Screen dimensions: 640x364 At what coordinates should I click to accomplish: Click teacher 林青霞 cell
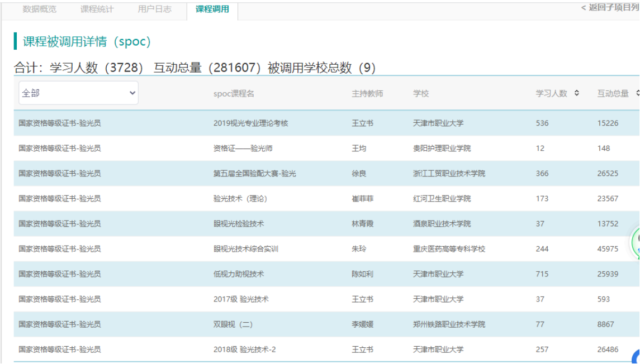363,224
